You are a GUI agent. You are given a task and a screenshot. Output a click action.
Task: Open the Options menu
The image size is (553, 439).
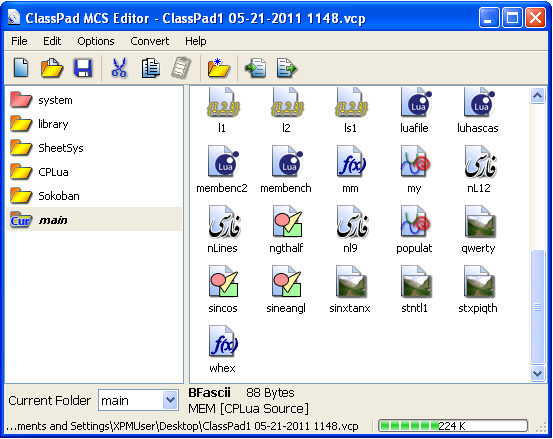tap(96, 41)
